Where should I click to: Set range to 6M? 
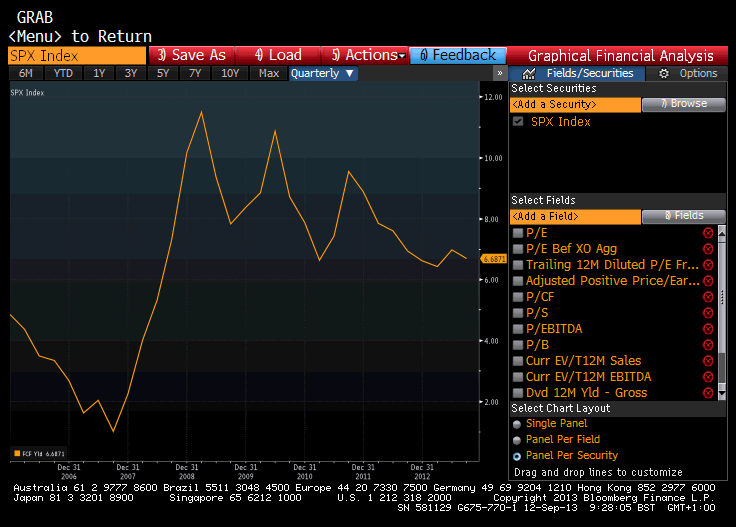click(26, 73)
